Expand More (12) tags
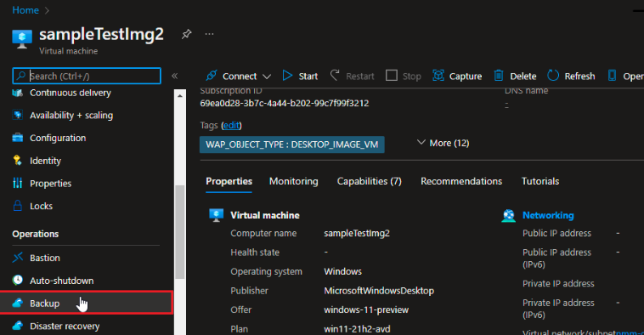This screenshot has width=644, height=335. coord(443,143)
